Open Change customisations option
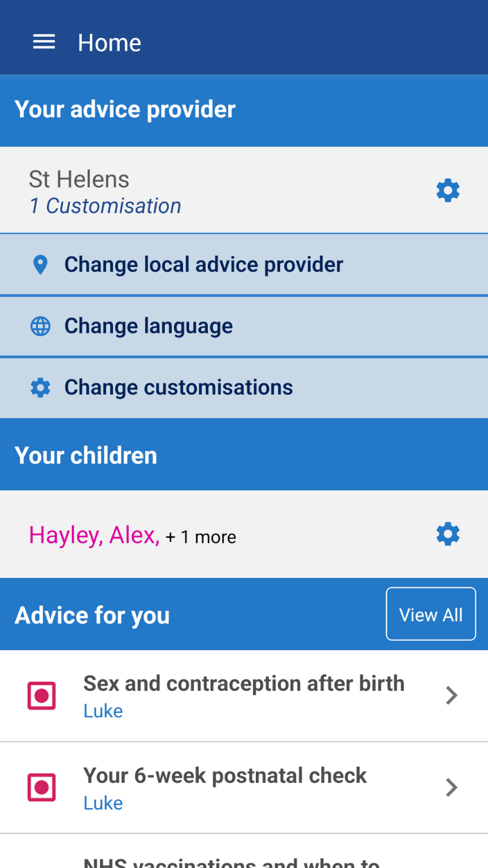The width and height of the screenshot is (488, 868). click(x=178, y=388)
